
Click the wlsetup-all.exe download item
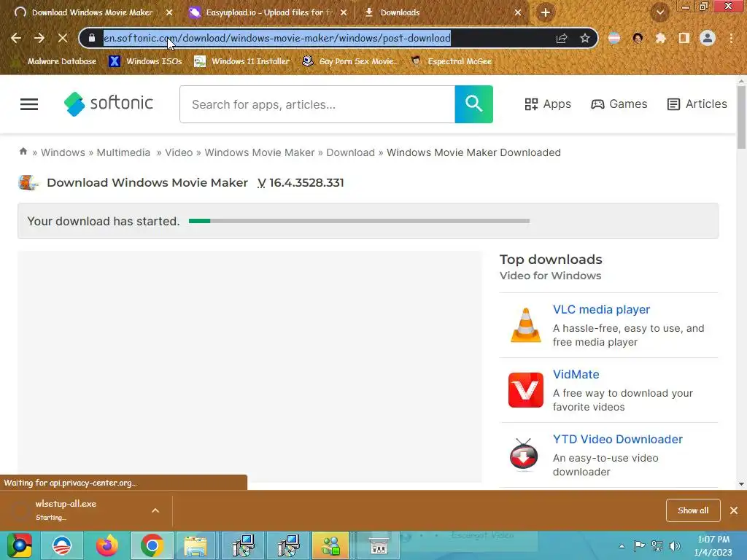pos(66,510)
